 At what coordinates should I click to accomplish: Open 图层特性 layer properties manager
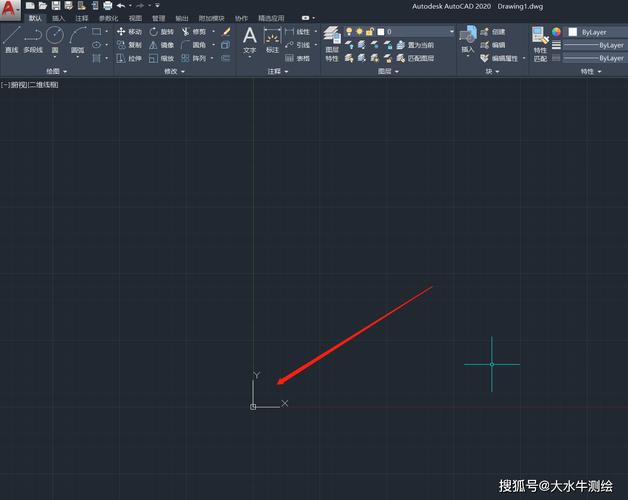(332, 40)
